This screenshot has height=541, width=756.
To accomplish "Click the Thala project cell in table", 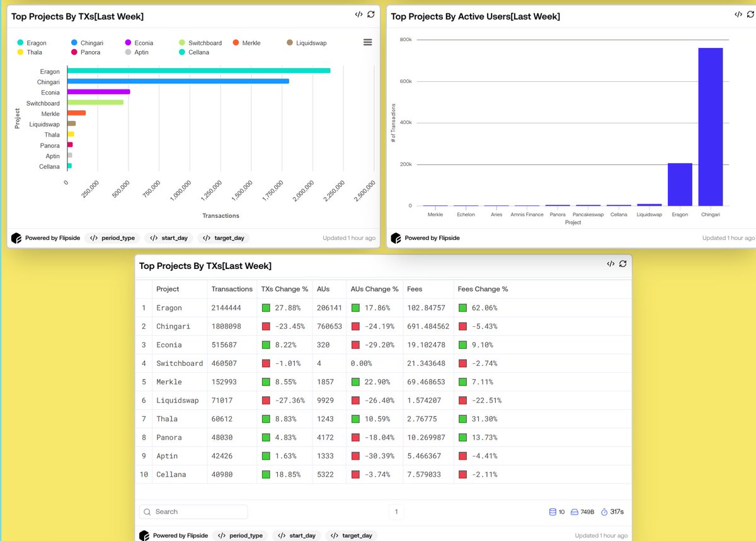I will (167, 419).
